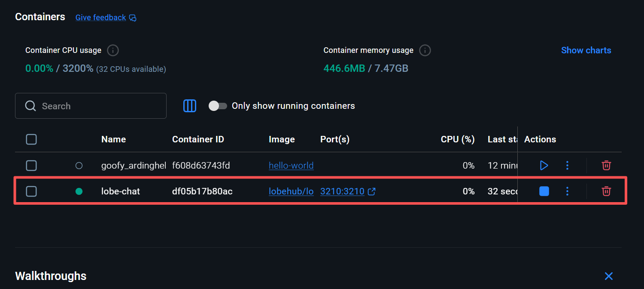
Task: Click 0% CPU cell of lobe-chat
Action: (x=468, y=191)
